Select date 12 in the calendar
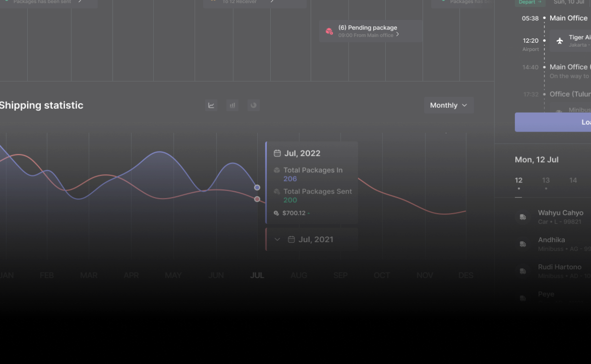The height and width of the screenshot is (364, 591). [x=519, y=181]
